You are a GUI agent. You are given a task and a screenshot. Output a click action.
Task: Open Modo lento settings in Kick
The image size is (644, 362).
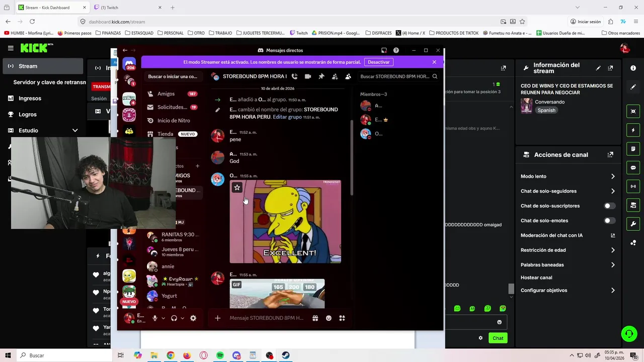point(568,176)
